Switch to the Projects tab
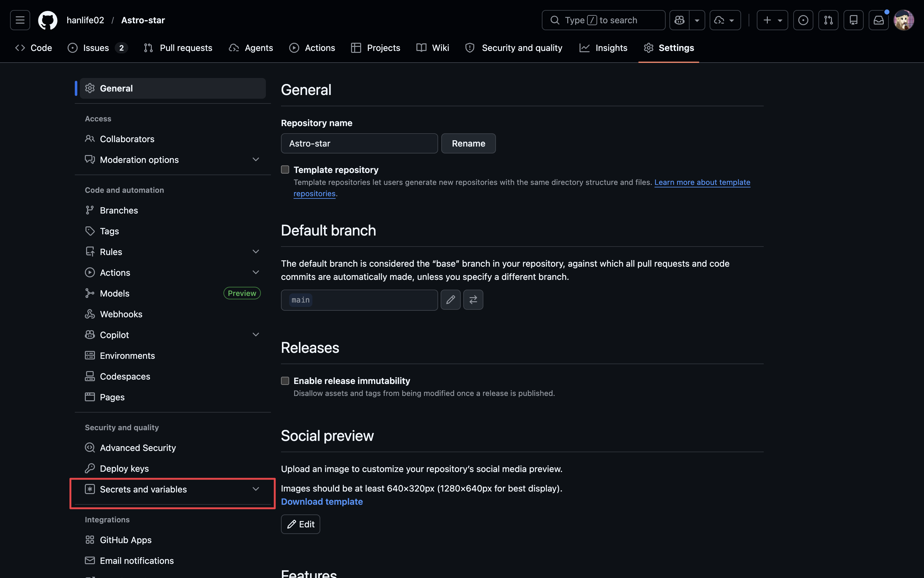The image size is (924, 578). tap(376, 48)
